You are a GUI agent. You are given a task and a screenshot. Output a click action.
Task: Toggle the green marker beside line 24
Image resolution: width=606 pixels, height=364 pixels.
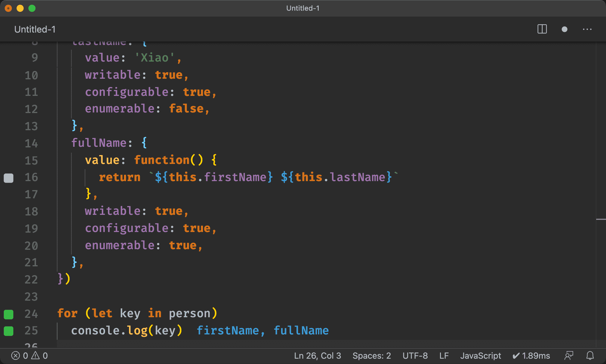9,314
